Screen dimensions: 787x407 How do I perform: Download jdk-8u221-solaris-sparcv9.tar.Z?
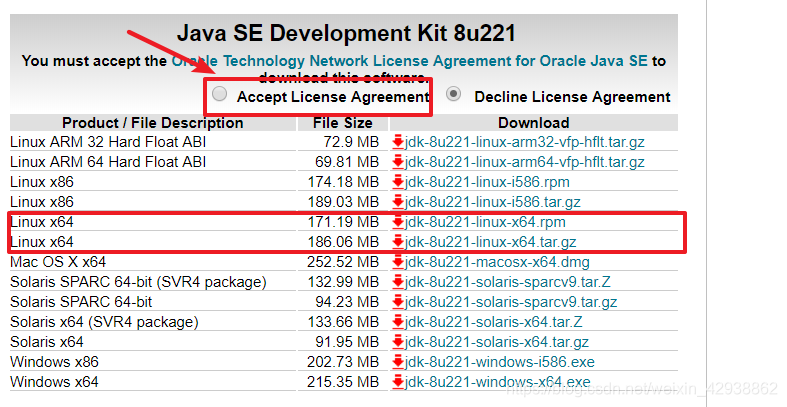pos(507,282)
